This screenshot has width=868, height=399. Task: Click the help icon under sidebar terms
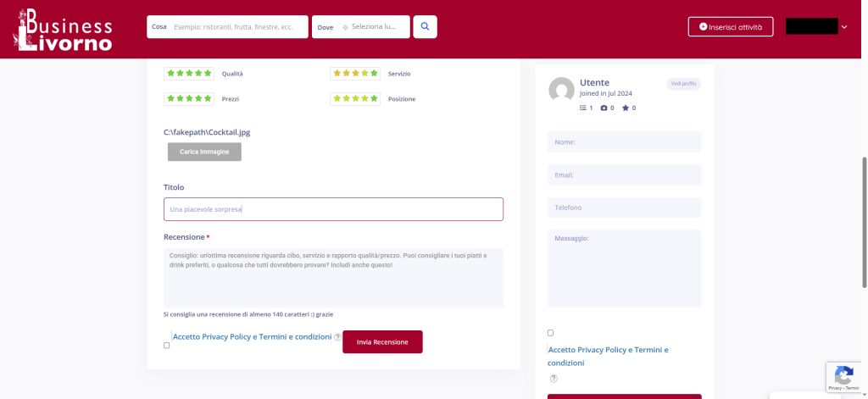coord(554,378)
